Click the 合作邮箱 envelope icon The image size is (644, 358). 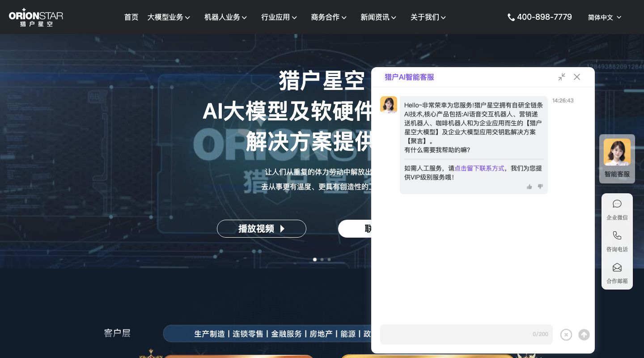[x=617, y=267]
